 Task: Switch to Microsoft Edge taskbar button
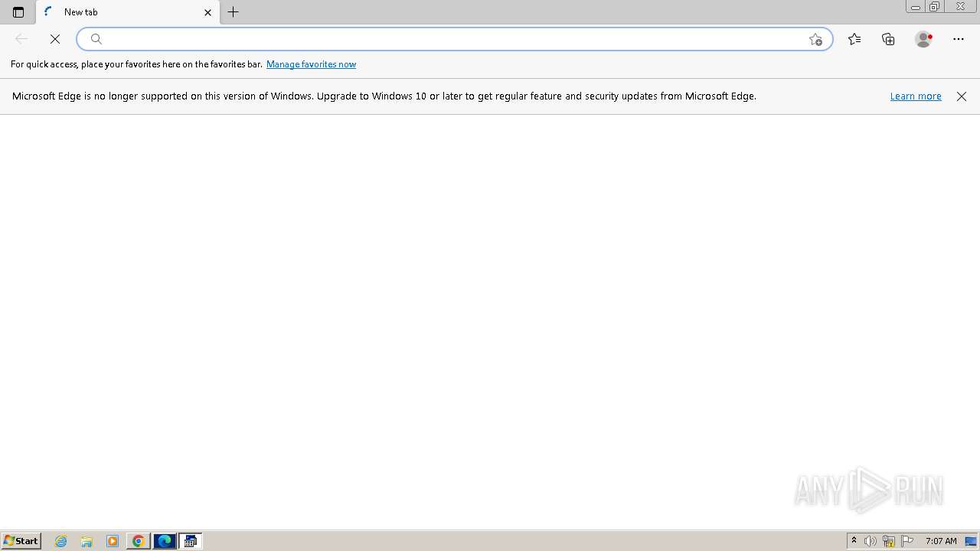click(x=165, y=541)
